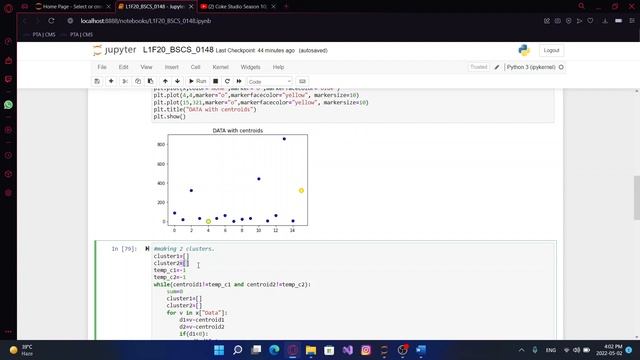Click the pencil edit mode indicator
Screen dimensions: 640x360
coord(497,67)
